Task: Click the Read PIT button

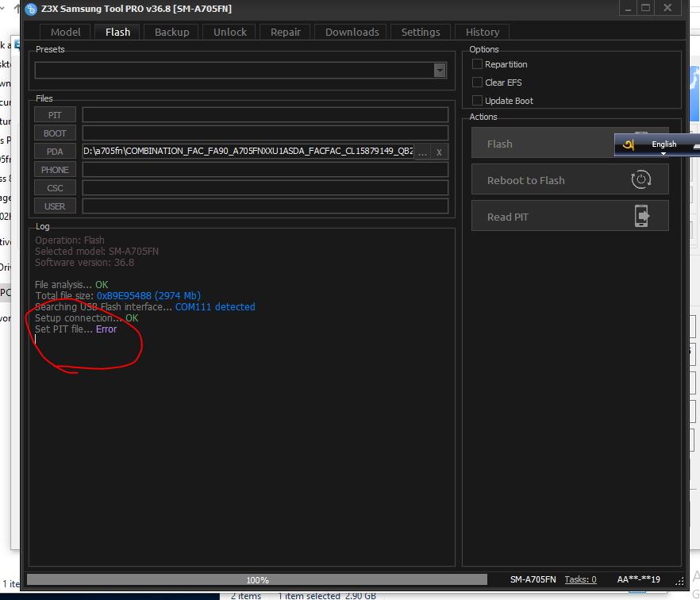Action: (x=570, y=216)
